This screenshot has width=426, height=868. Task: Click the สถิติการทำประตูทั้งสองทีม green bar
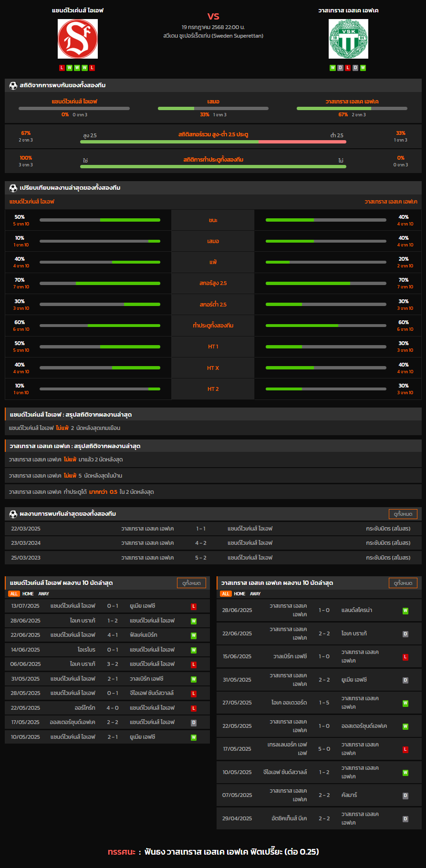pos(213,166)
